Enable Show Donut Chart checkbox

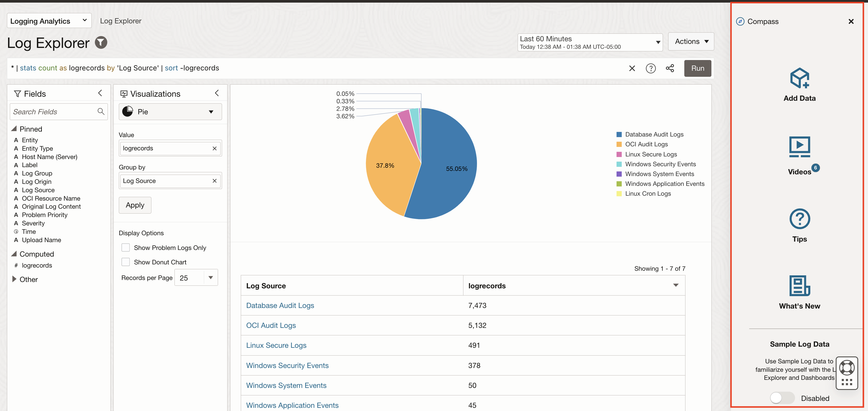click(x=126, y=262)
